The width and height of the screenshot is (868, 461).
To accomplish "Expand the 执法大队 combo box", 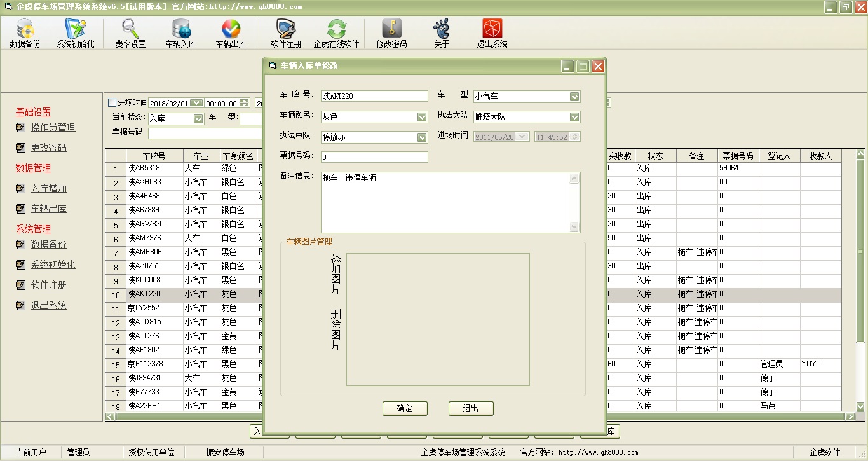I will [574, 117].
